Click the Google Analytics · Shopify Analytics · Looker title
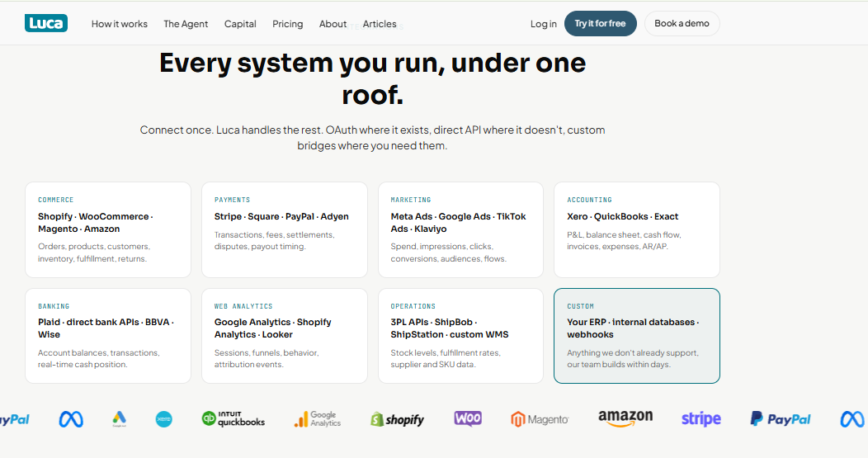 [272, 328]
